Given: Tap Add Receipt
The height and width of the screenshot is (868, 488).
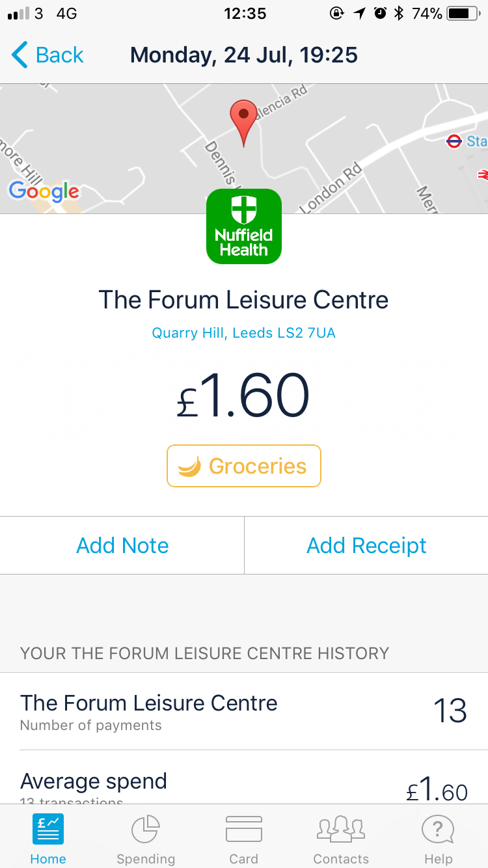Looking at the screenshot, I should point(366,545).
